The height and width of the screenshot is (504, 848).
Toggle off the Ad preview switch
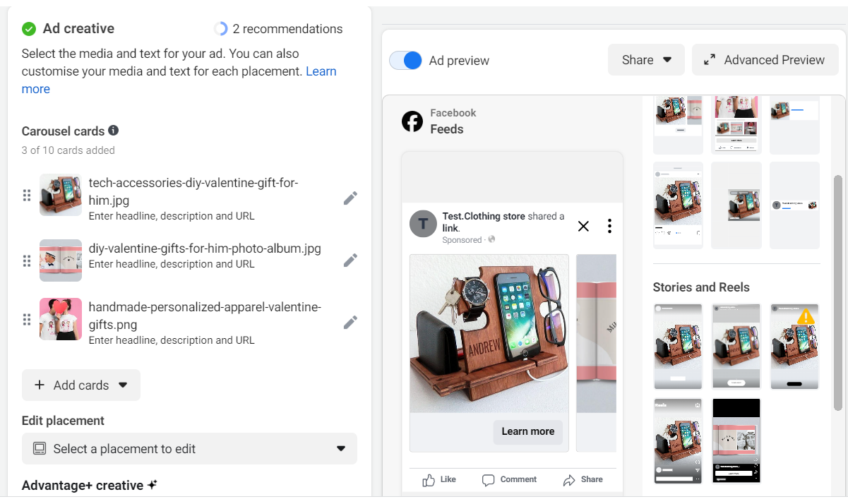pyautogui.click(x=405, y=61)
